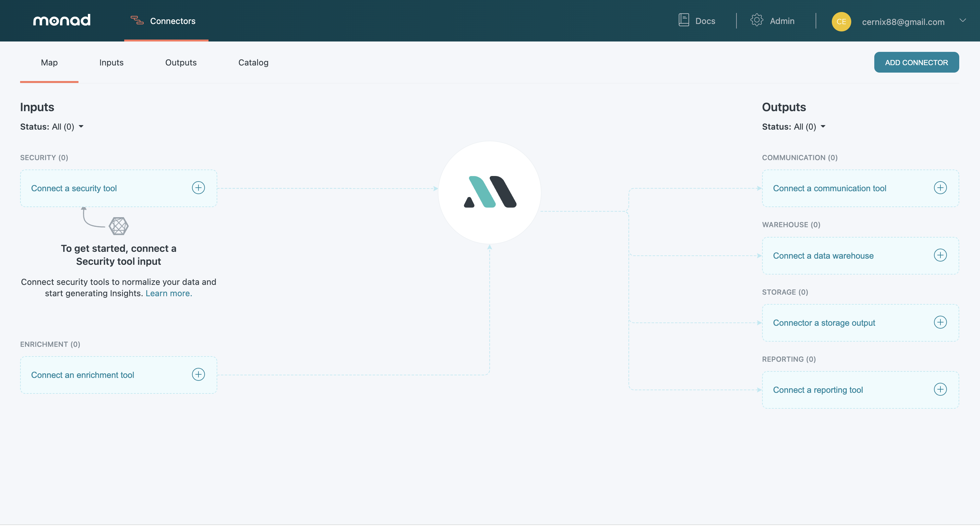Image resolution: width=980 pixels, height=527 pixels.
Task: Click Connector a storage output text
Action: (x=824, y=323)
